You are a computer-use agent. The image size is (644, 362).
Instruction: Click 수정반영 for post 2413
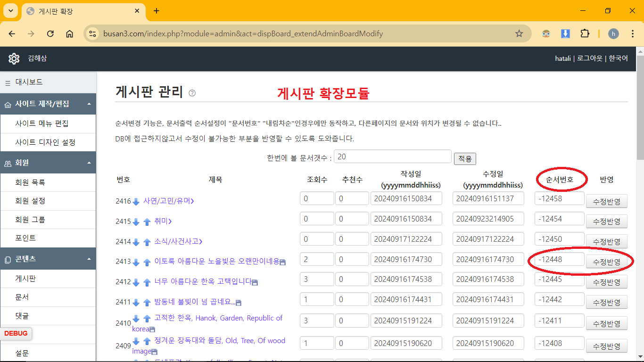607,262
